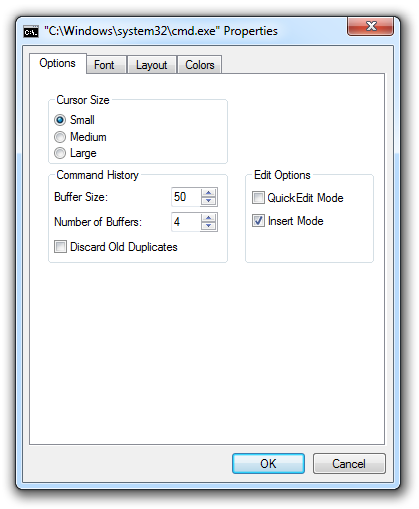Confirm settings with the OK button
Viewport: 419px width, 509px height.
268,463
